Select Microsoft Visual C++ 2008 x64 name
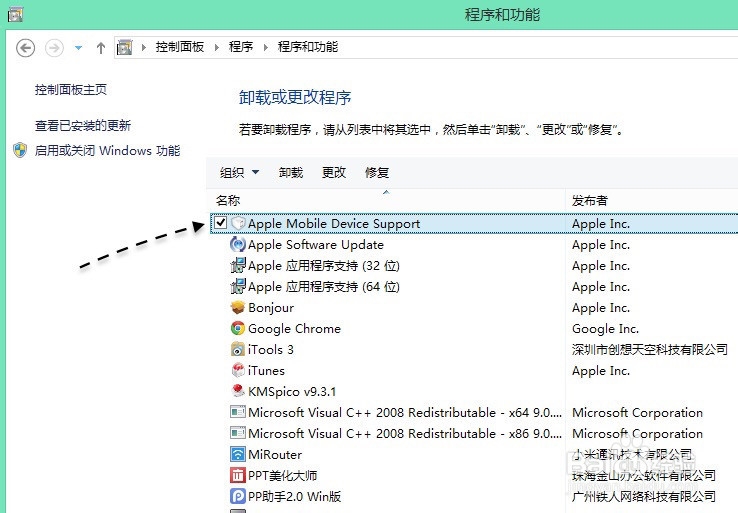 405,413
